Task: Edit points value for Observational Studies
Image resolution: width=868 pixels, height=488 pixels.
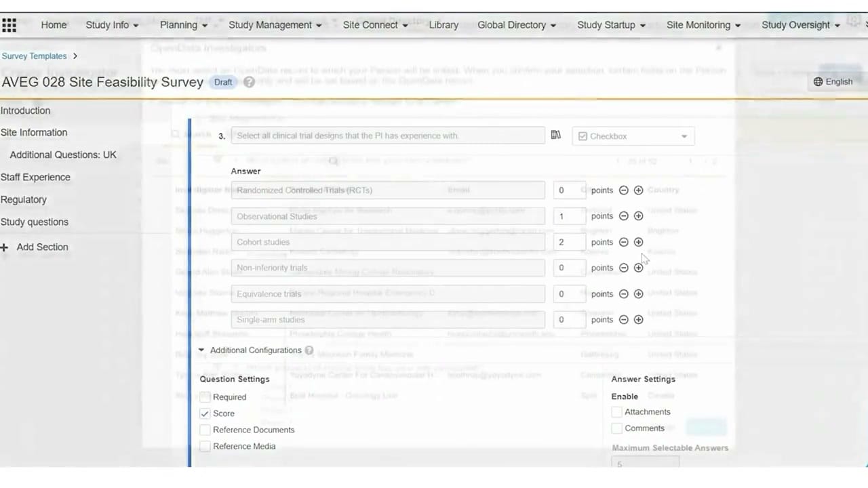Action: (x=568, y=216)
